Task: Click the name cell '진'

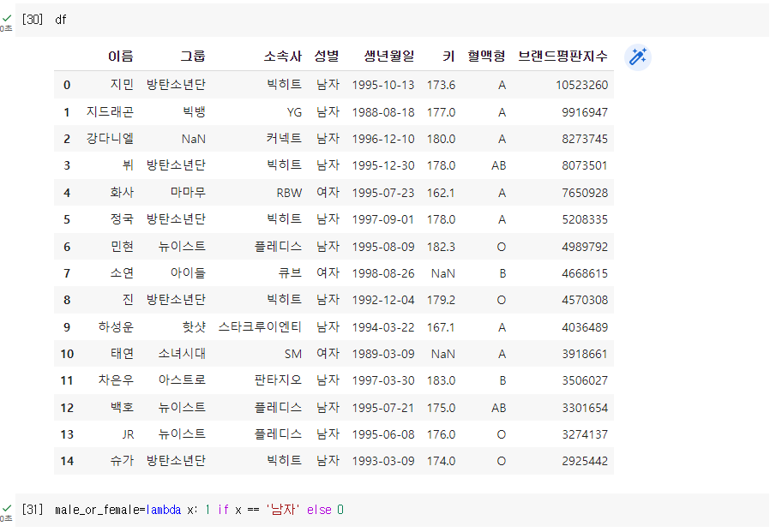Action: tap(128, 300)
